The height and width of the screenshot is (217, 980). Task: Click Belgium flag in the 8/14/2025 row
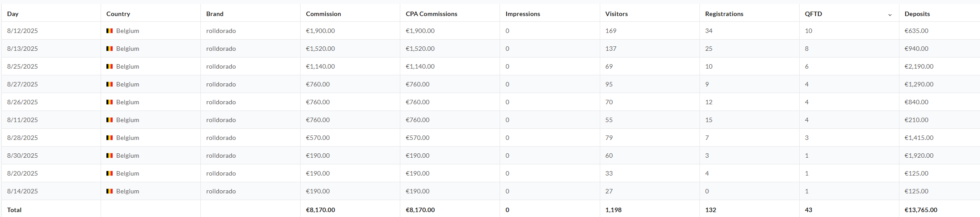click(x=110, y=191)
